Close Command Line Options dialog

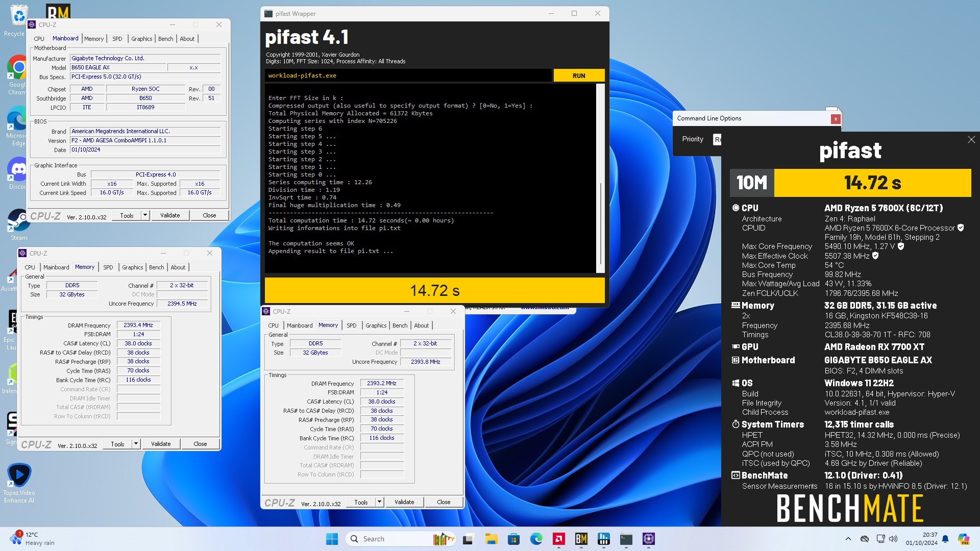[x=836, y=119]
